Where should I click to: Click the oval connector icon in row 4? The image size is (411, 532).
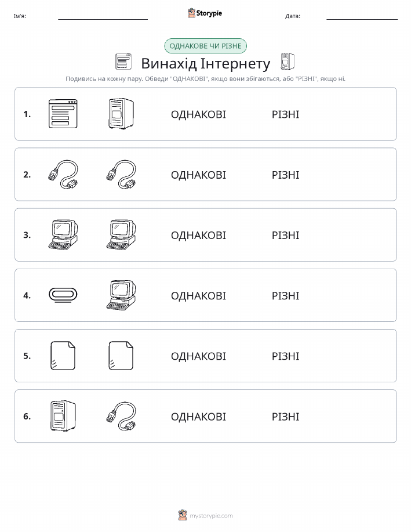(x=63, y=295)
